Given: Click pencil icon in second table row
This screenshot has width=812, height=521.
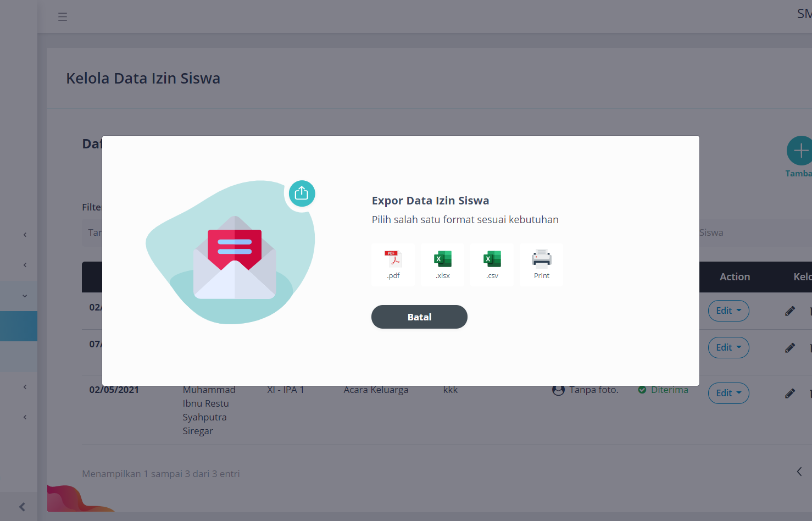Looking at the screenshot, I should [789, 348].
